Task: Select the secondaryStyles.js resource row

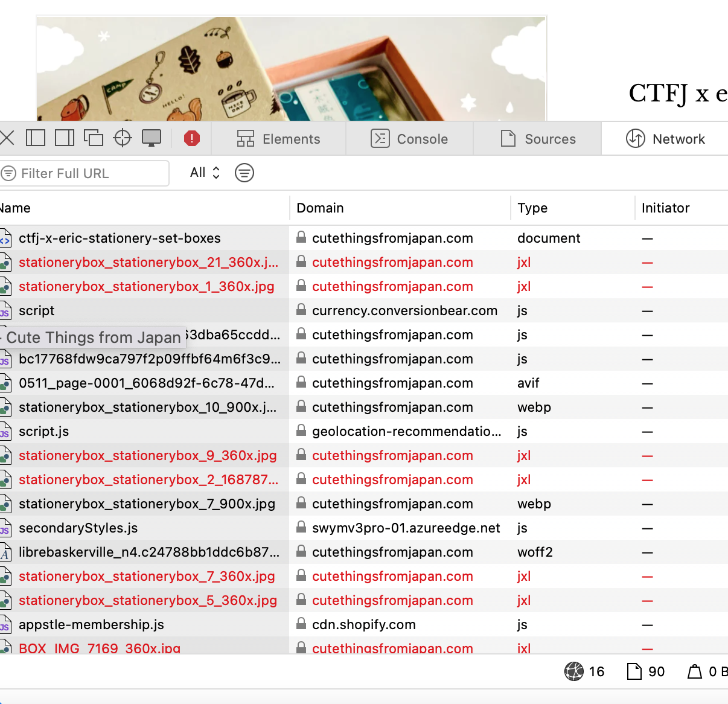Action: tap(78, 528)
